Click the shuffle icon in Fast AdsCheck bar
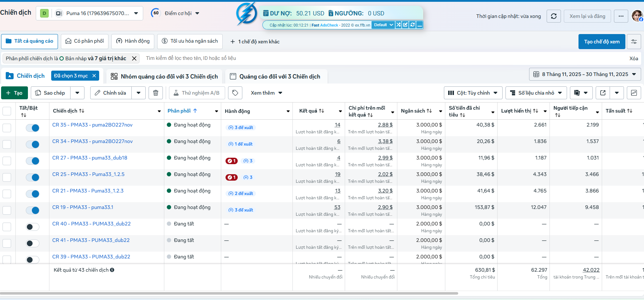 pyautogui.click(x=398, y=25)
